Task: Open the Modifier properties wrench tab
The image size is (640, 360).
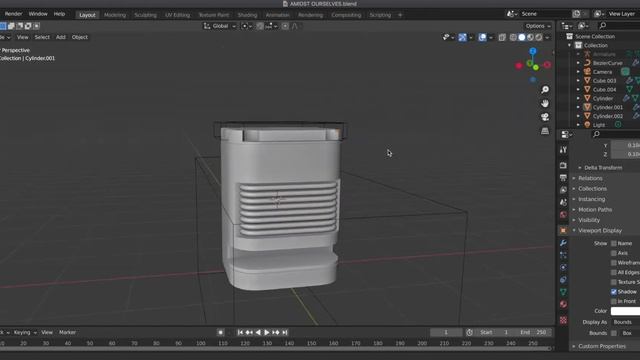Action: coord(563,243)
